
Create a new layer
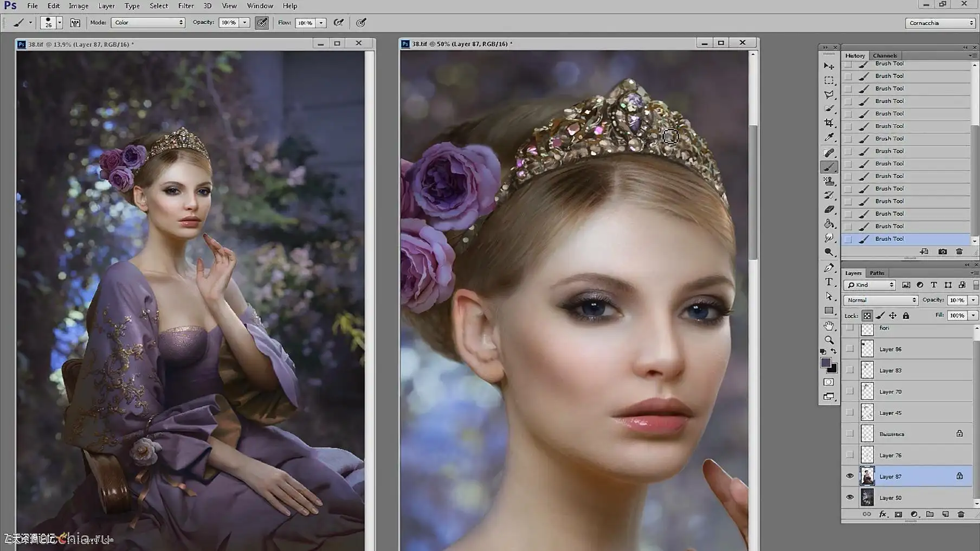945,514
